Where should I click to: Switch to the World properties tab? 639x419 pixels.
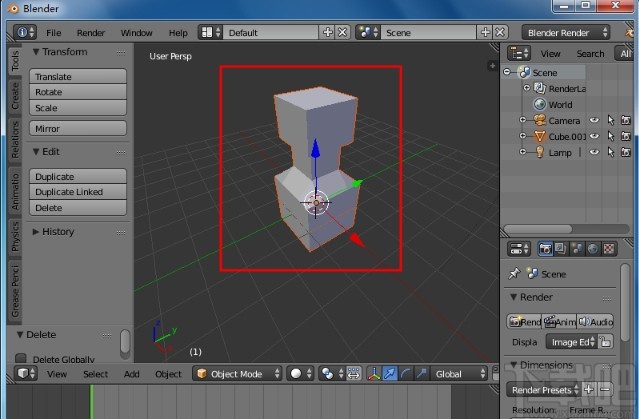coord(593,249)
